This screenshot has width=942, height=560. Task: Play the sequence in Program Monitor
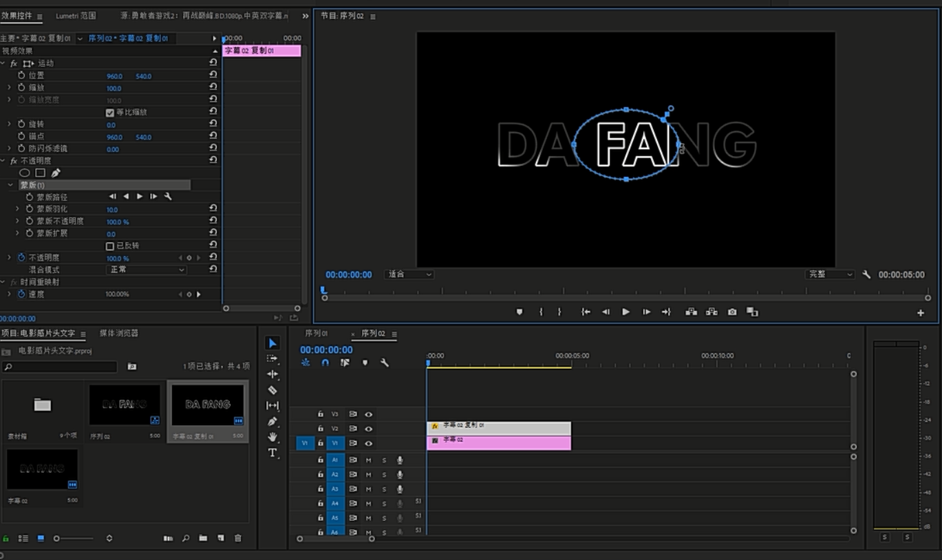[x=625, y=312]
